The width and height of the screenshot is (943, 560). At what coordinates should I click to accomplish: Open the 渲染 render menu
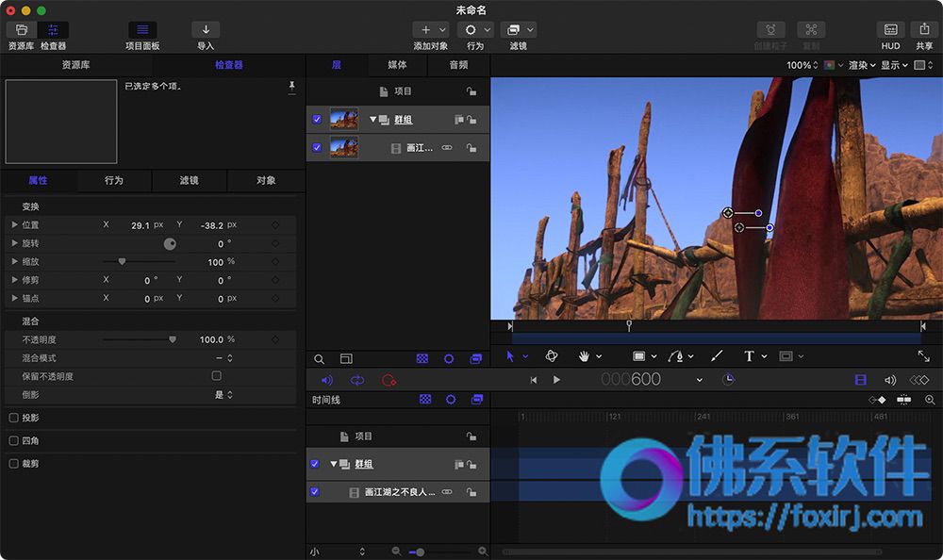[x=862, y=65]
